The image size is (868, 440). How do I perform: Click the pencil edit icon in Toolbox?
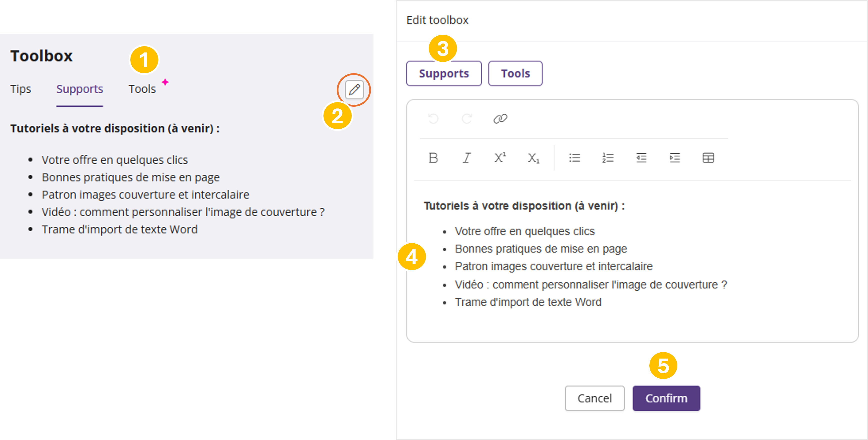pos(354,89)
